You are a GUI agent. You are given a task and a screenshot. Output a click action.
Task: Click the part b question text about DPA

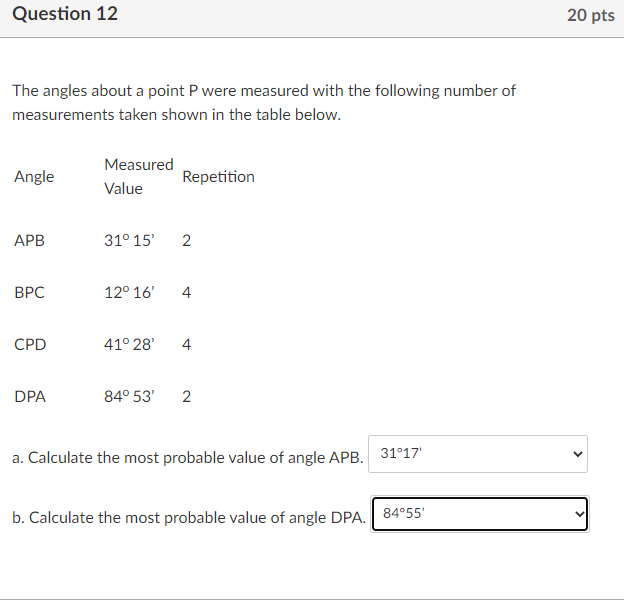(189, 518)
